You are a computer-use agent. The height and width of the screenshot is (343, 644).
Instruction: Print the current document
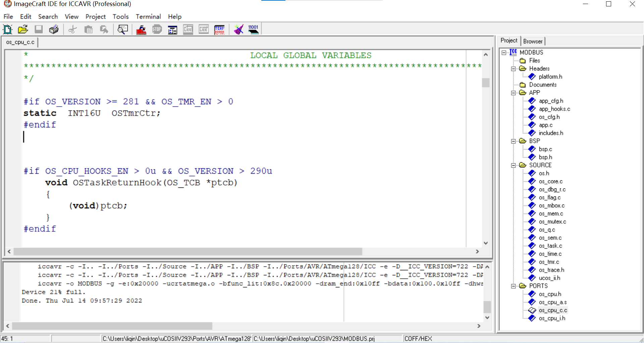click(54, 30)
